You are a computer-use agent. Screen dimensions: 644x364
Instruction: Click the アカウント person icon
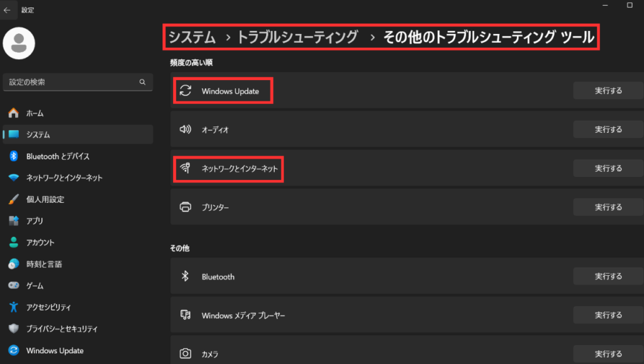coord(14,242)
